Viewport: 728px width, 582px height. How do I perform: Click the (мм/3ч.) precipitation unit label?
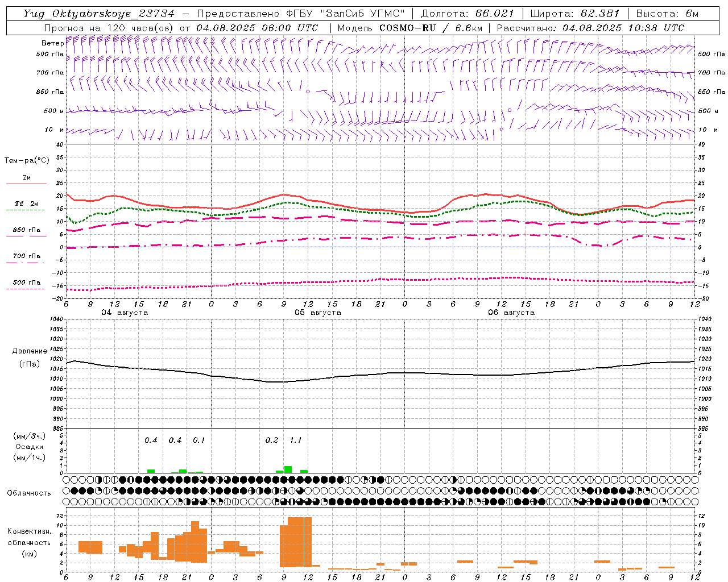30,436
